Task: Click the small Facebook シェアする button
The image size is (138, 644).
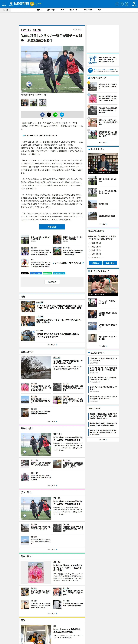Action: pos(36,273)
